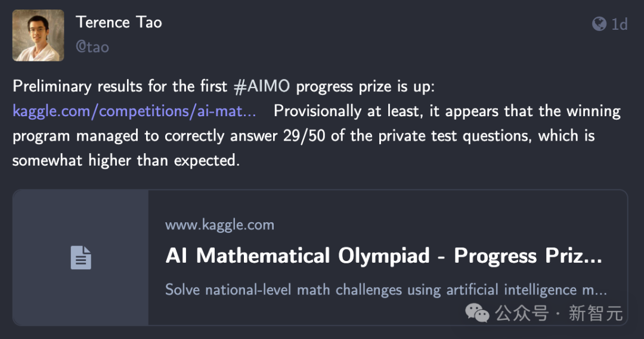Image resolution: width=644 pixels, height=339 pixels.
Task: Click the 'progress prize is up:' text
Action: click(365, 86)
